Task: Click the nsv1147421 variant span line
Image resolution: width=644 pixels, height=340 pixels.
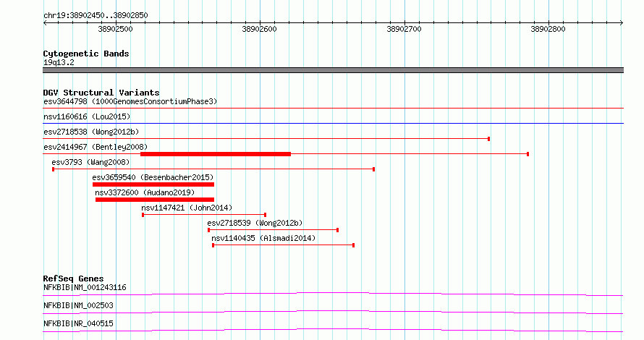Action: coord(204,215)
